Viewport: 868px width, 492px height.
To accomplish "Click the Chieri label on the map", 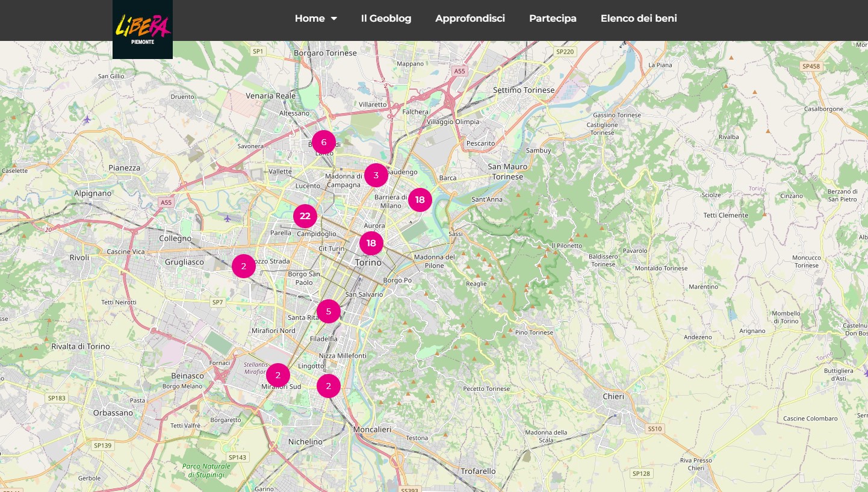I will (613, 396).
